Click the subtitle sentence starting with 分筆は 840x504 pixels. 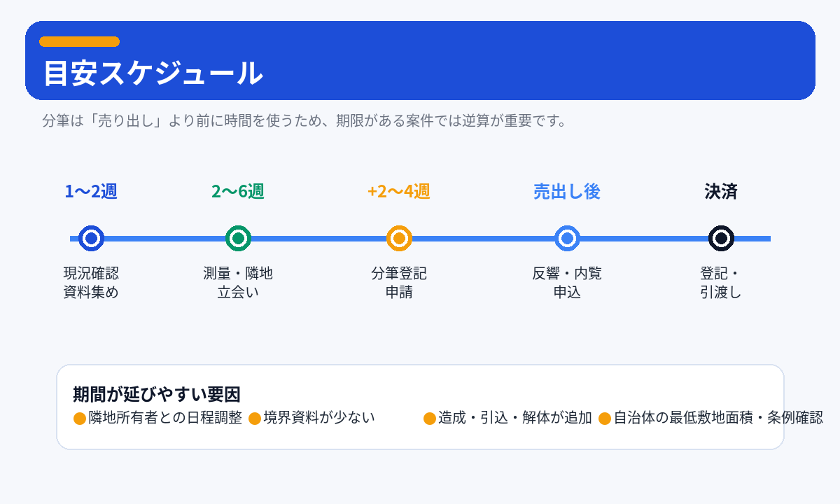[304, 121]
